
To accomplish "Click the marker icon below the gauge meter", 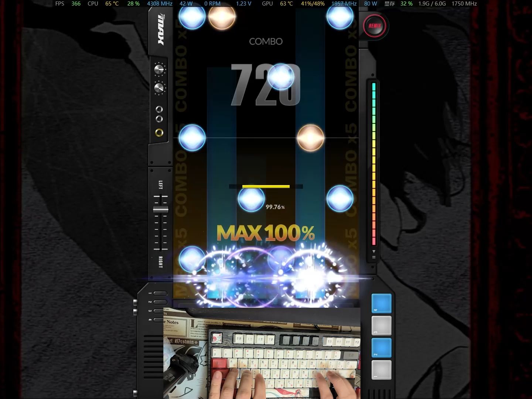I will coord(374,254).
